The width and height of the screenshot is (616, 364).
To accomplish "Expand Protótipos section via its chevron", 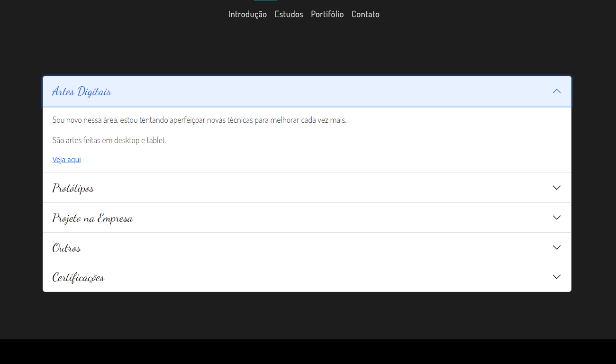I will click(557, 188).
